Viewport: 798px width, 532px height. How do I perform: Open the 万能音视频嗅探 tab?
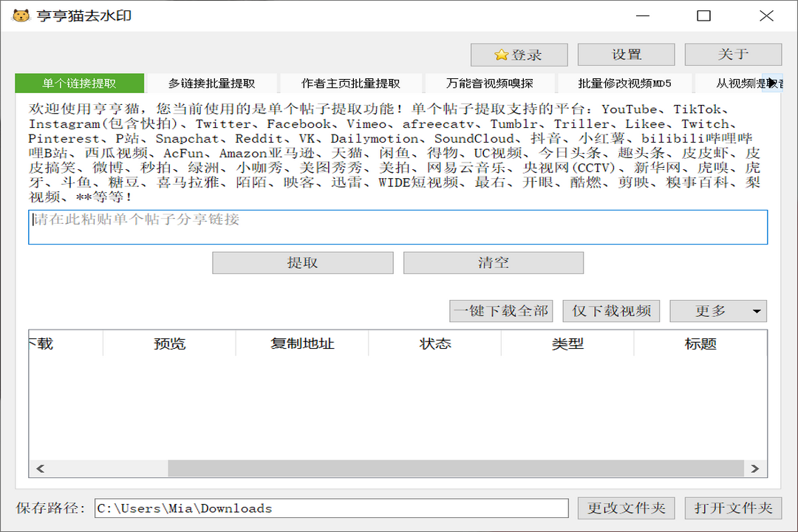[x=489, y=83]
